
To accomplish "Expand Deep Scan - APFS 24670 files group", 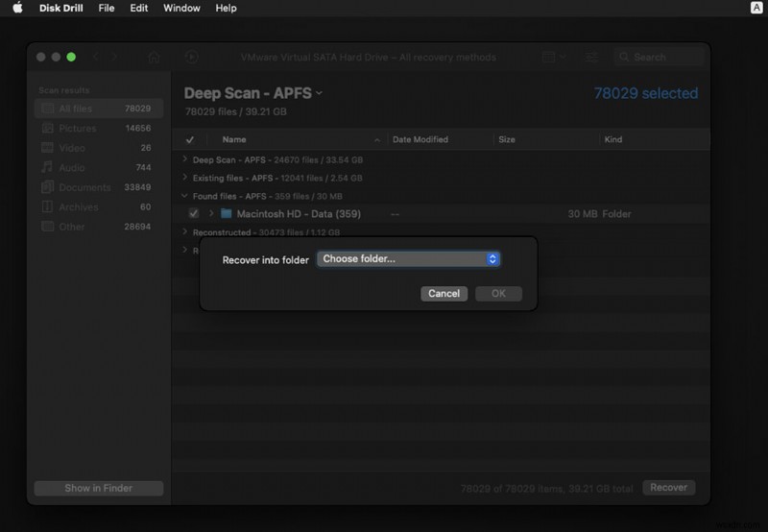I will click(184, 159).
